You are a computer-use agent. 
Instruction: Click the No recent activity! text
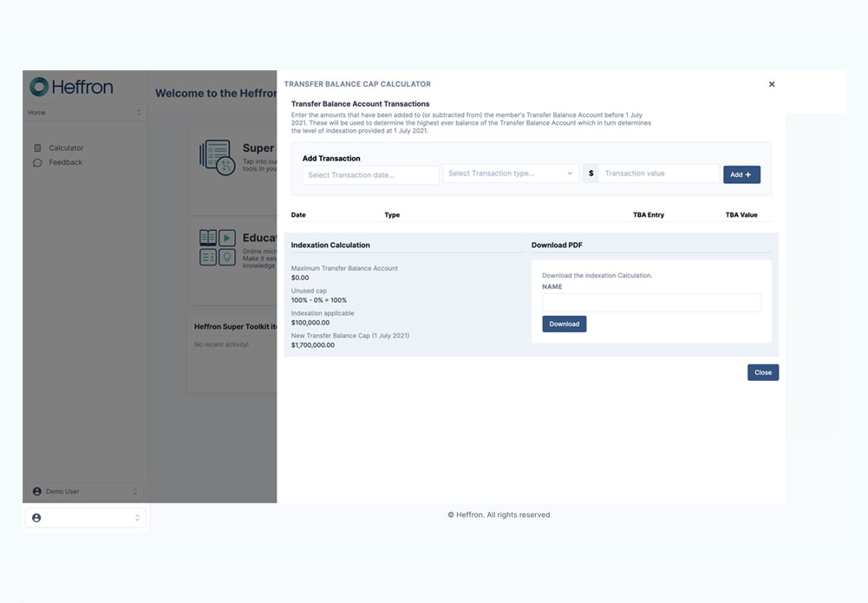221,344
